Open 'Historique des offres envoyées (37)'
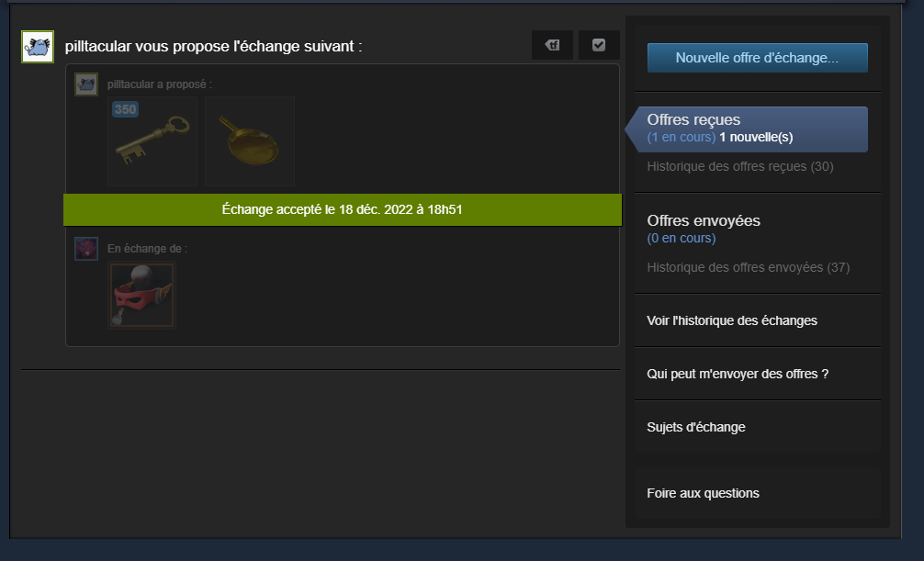 [x=749, y=267]
